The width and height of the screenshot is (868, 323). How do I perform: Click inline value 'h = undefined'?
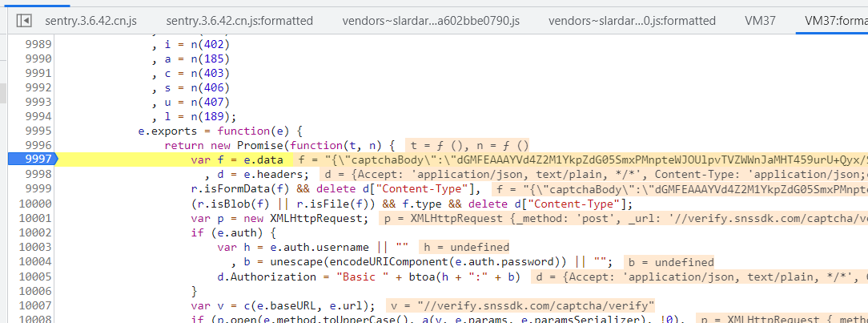pyautogui.click(x=464, y=247)
